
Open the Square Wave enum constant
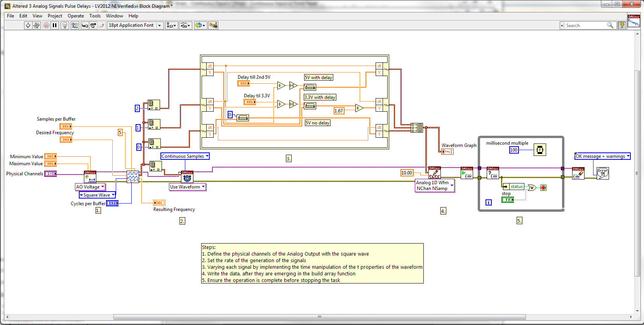click(x=97, y=195)
